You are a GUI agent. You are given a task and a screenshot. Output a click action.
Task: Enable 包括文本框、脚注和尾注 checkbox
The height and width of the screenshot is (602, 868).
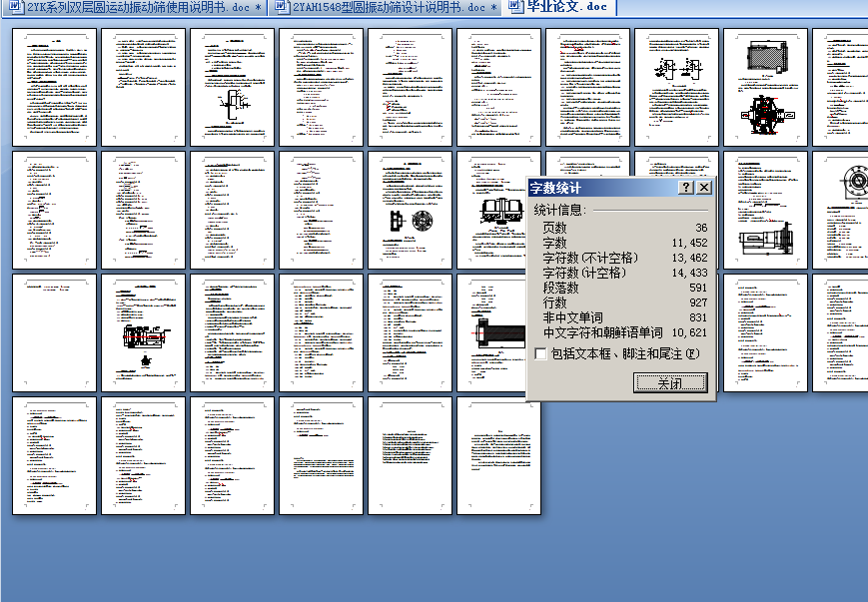click(x=540, y=353)
